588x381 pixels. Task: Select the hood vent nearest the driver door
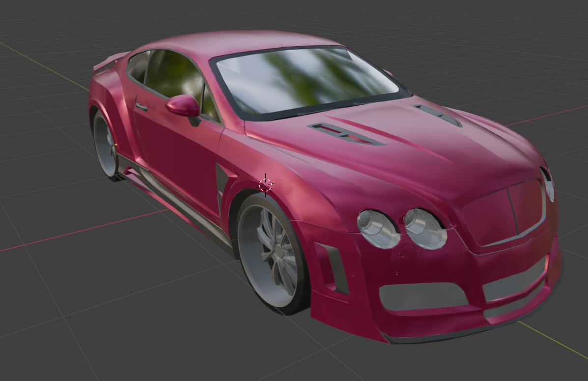click(x=345, y=134)
